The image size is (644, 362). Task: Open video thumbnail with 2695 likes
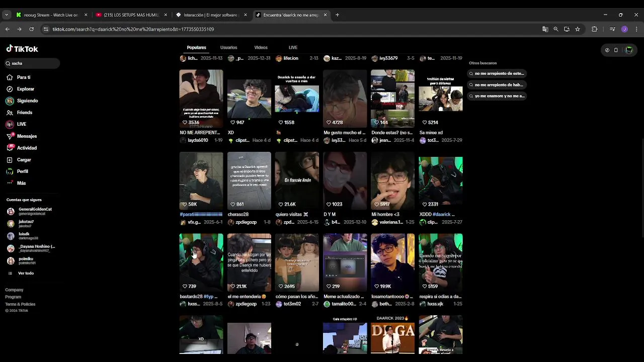coord(297,262)
